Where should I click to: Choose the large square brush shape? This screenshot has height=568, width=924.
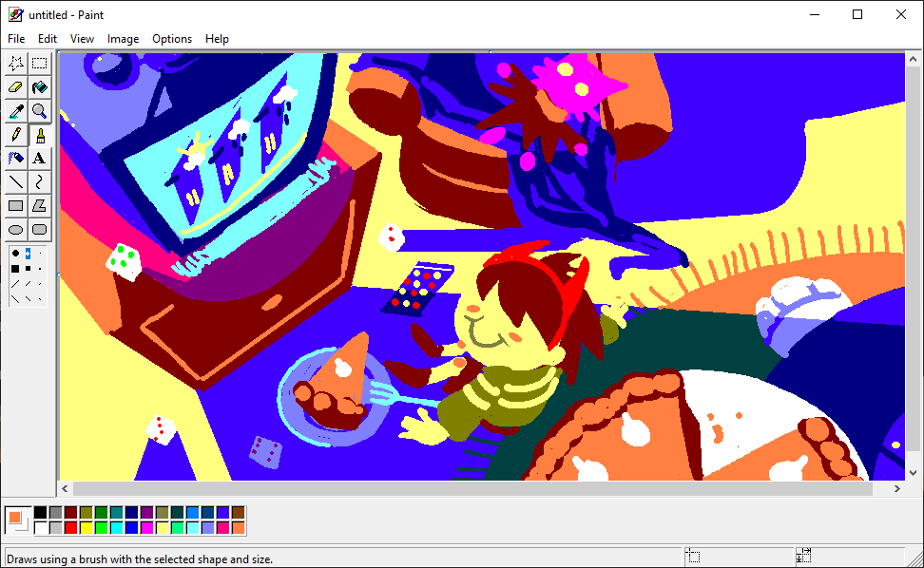[x=15, y=269]
